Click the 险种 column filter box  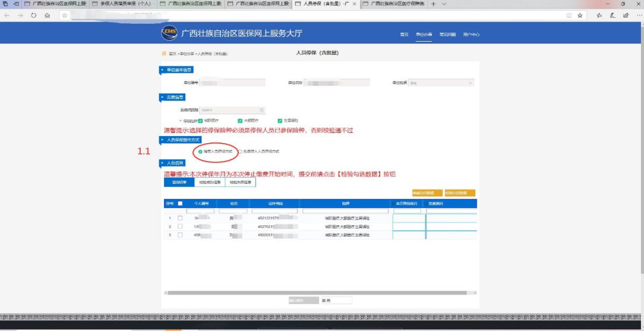pos(345,211)
